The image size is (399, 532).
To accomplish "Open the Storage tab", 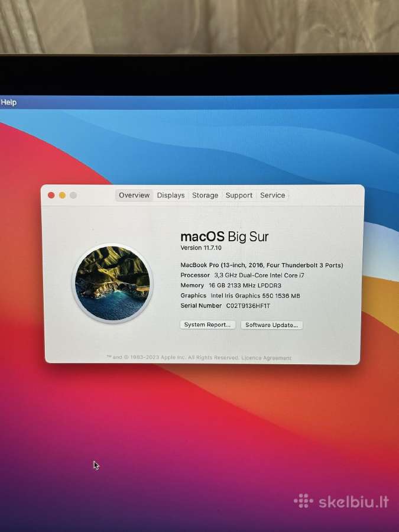I will (x=205, y=196).
